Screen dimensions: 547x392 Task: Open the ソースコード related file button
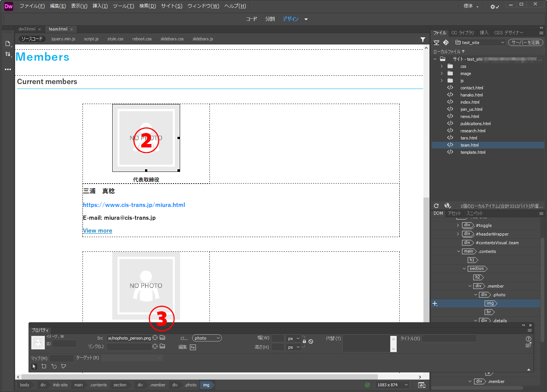click(x=32, y=39)
